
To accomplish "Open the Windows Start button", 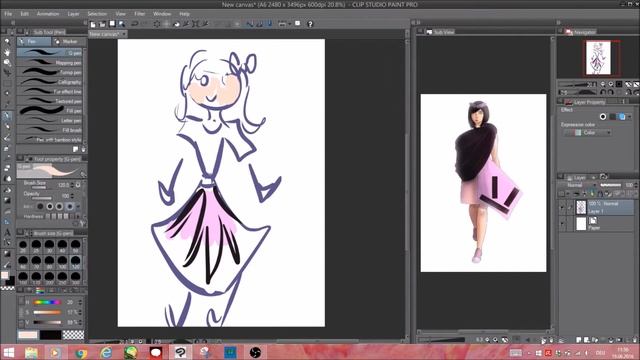I will point(9,352).
